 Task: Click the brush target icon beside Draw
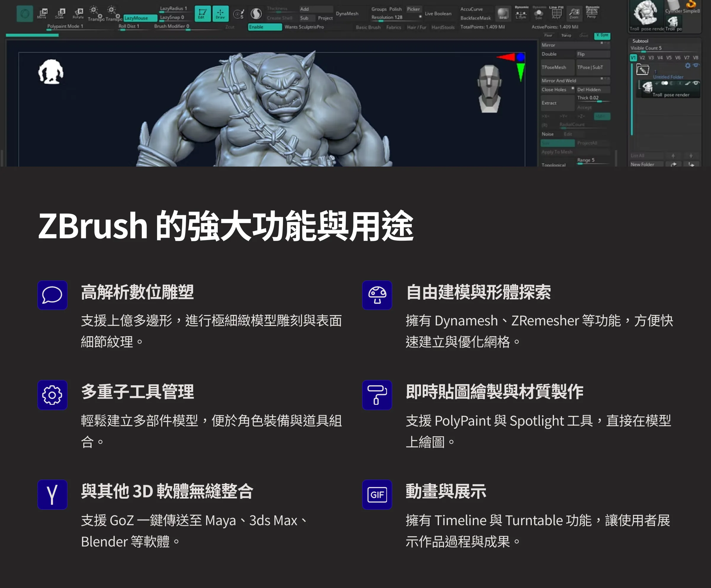coord(238,14)
